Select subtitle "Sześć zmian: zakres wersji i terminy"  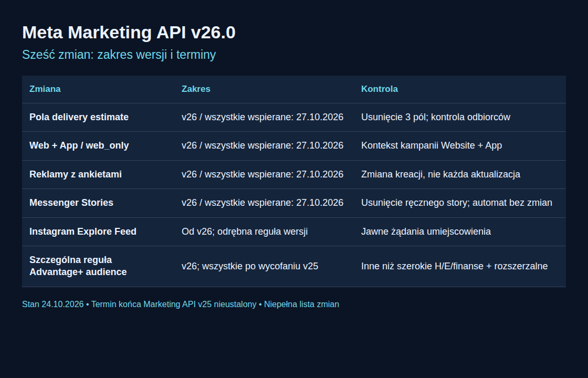pyautogui.click(x=119, y=55)
